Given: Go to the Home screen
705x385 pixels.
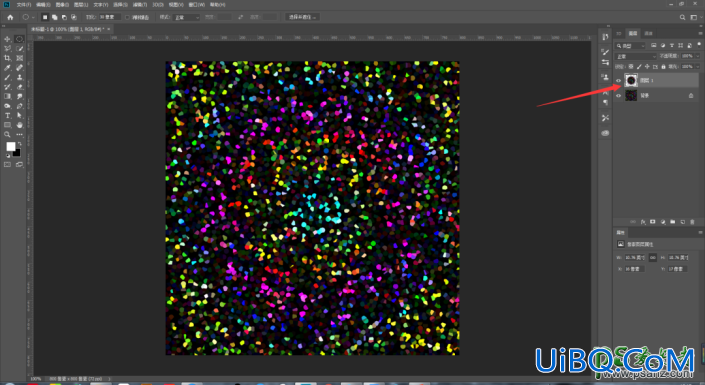Looking at the screenshot, I should 10,17.
